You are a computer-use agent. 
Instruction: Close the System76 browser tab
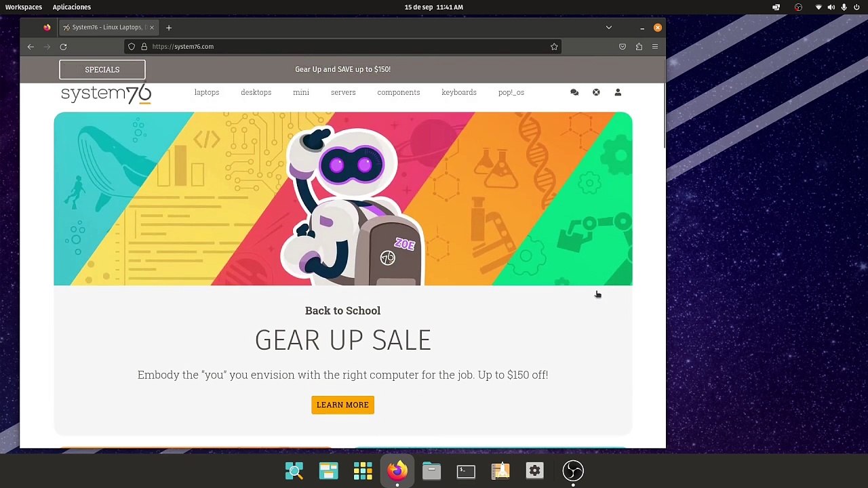click(x=152, y=28)
